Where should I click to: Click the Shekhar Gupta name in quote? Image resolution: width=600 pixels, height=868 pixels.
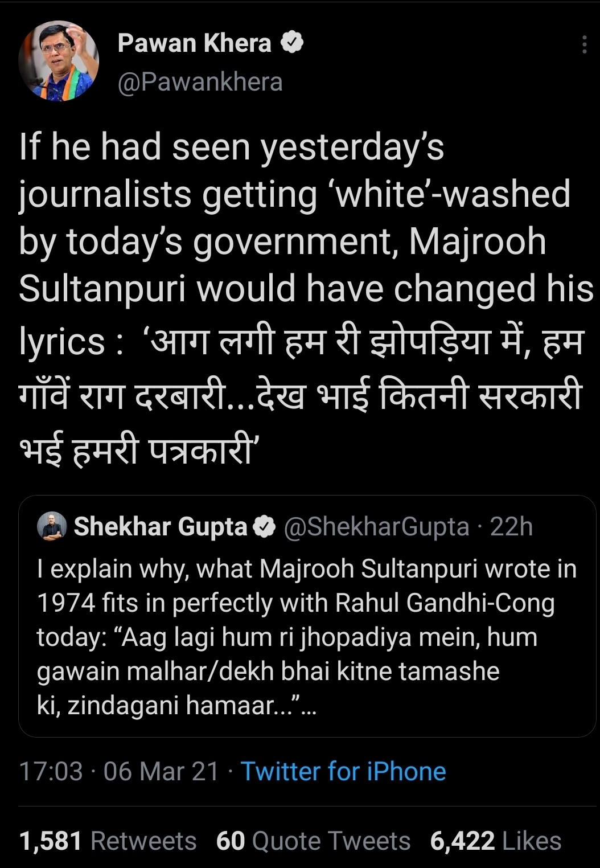click(x=161, y=527)
